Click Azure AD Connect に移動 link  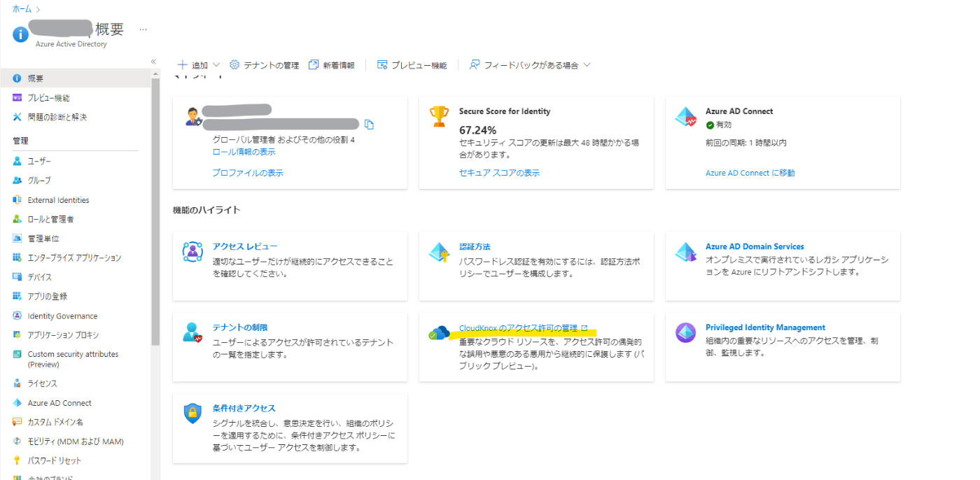(750, 173)
